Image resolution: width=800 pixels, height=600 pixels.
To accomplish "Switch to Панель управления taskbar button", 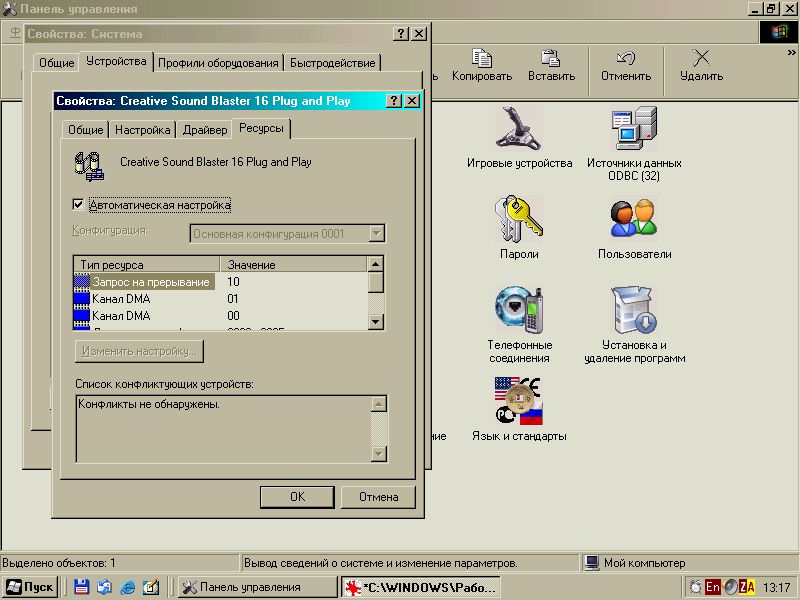I will coord(257,587).
